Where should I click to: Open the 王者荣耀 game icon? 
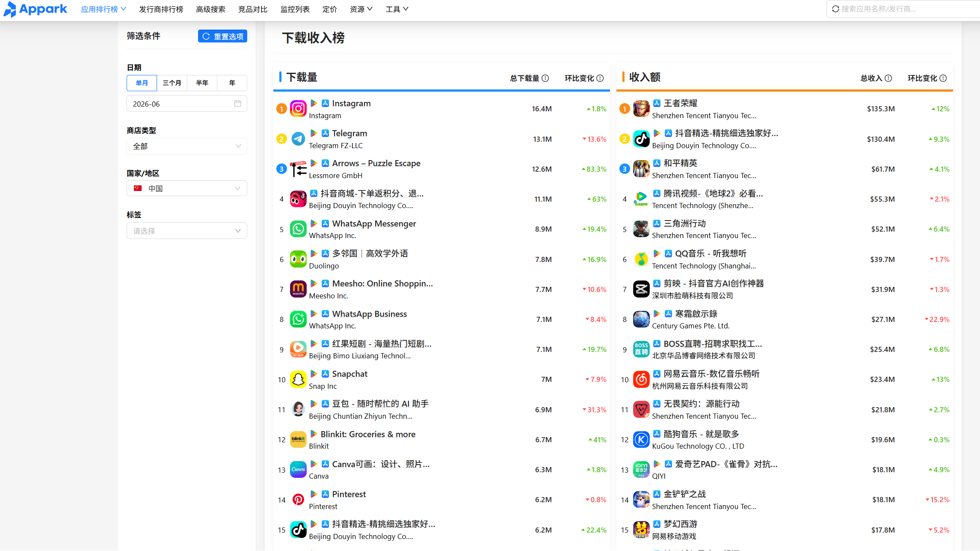(641, 109)
